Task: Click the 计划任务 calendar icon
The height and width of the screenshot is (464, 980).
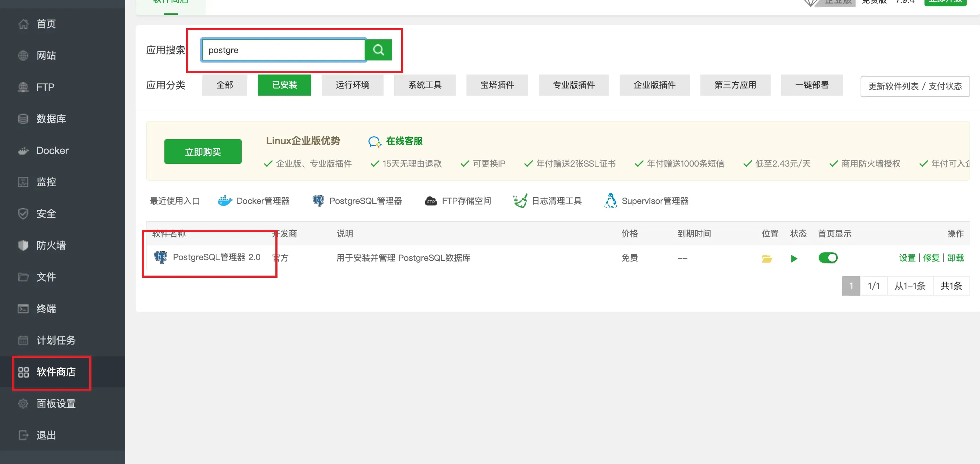Action: [23, 340]
